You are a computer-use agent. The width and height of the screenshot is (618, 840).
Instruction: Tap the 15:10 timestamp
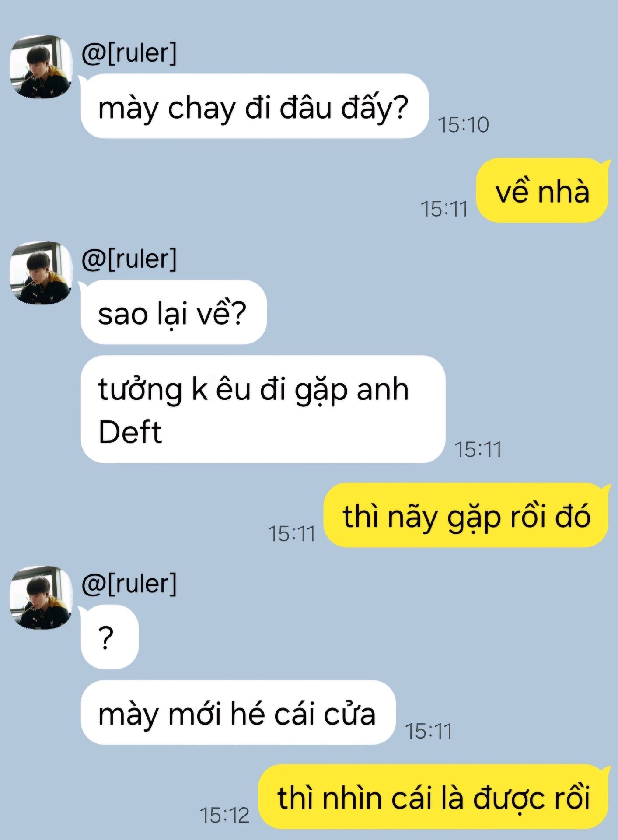(x=463, y=125)
